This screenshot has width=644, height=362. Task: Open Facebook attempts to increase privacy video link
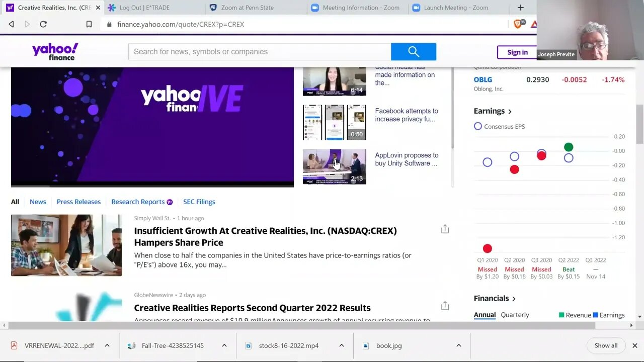(407, 115)
